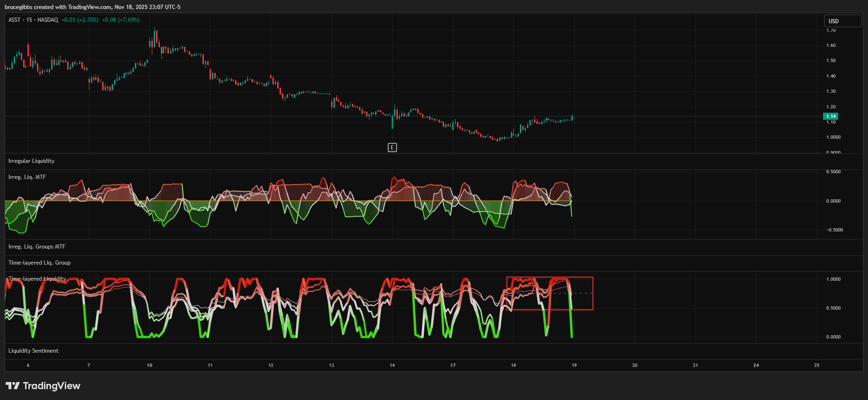Click the TradingView logo icon
Screen dimensions: 868x400
pyautogui.click(x=12, y=386)
